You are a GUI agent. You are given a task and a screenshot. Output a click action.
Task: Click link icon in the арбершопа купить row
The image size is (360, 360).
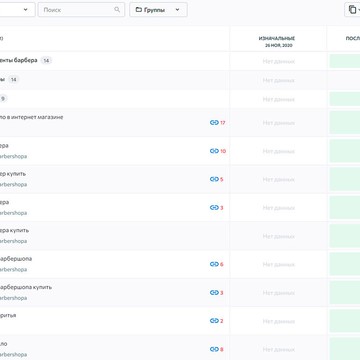point(214,293)
